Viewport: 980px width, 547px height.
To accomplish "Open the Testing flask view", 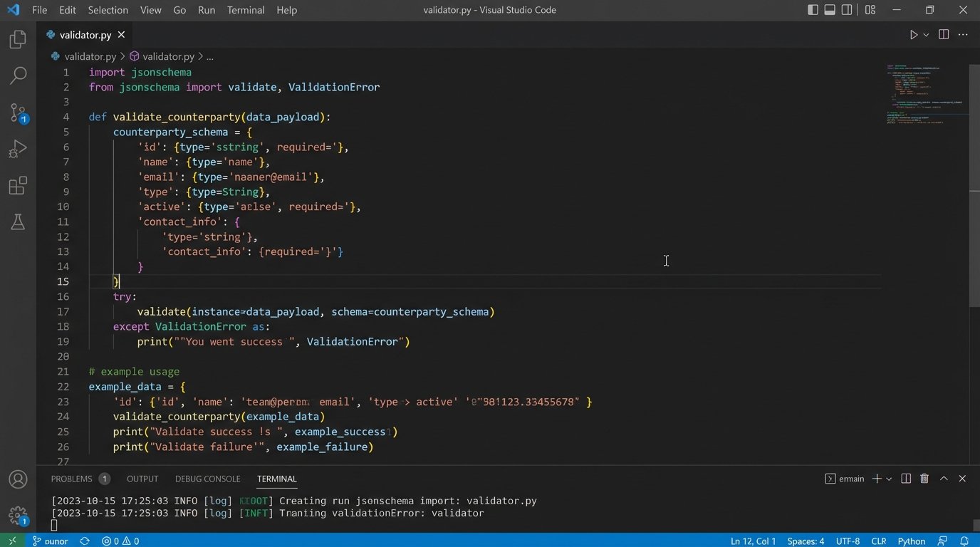I will point(18,222).
